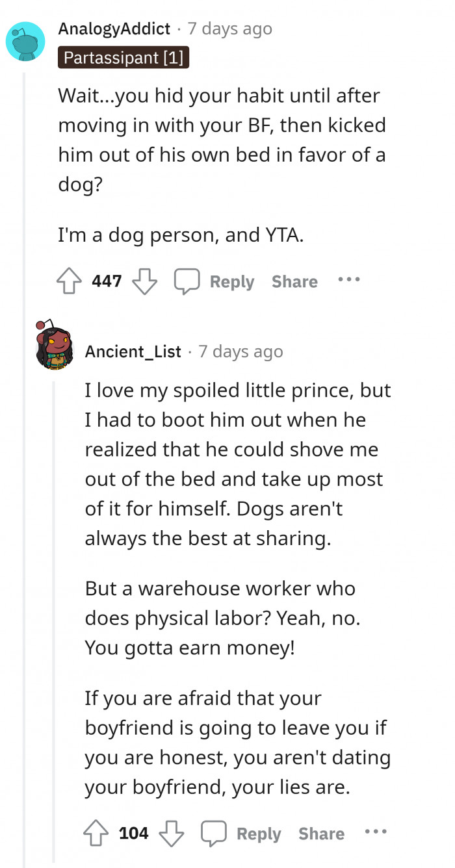Open more options on Ancient_List's reply

[x=375, y=832]
